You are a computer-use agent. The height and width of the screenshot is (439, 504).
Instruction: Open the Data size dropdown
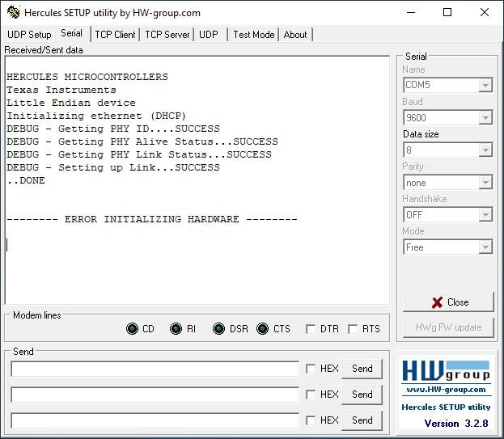click(485, 150)
